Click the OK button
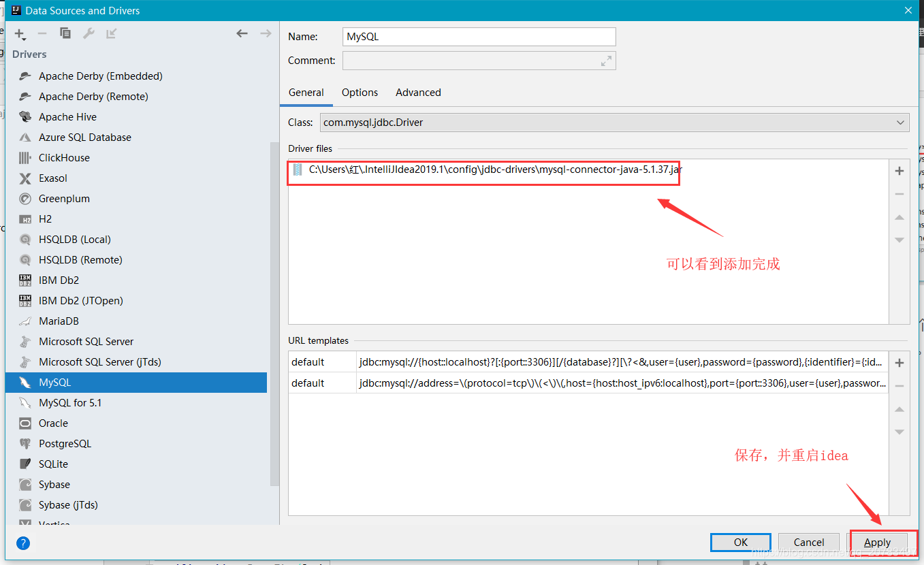924x565 pixels. (x=741, y=543)
